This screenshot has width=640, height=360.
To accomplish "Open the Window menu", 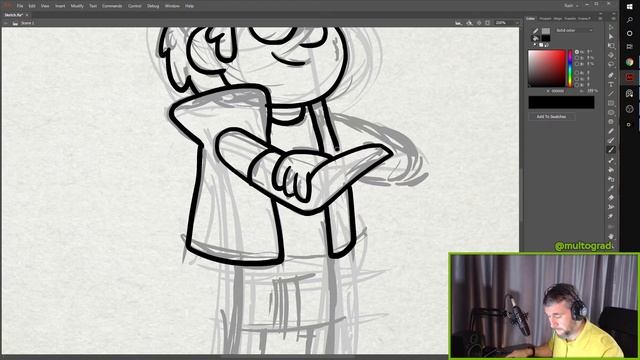I will coord(172,6).
